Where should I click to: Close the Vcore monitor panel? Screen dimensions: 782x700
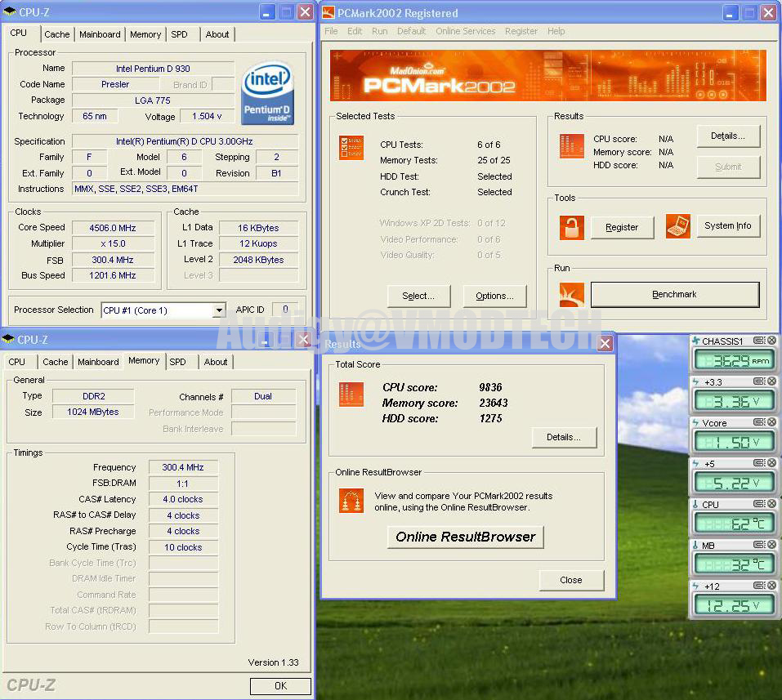[x=771, y=422]
